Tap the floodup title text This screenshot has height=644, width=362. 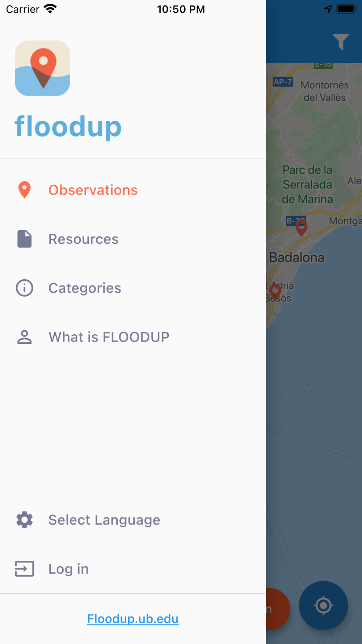[x=68, y=126]
